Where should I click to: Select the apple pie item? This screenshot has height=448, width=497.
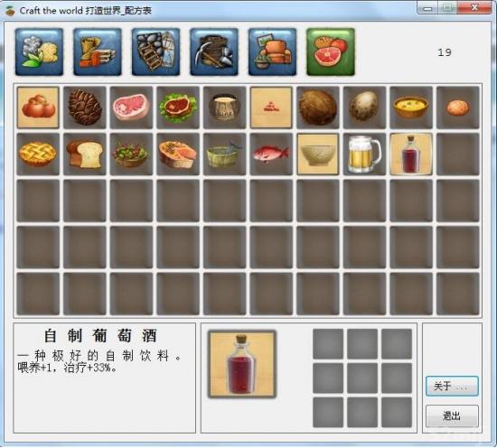[38, 154]
